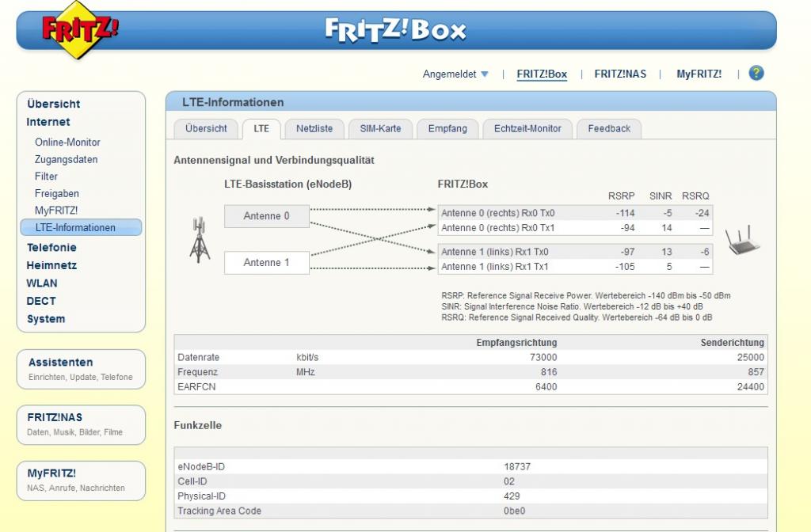
Task: Open the help question mark icon
Action: (x=756, y=73)
